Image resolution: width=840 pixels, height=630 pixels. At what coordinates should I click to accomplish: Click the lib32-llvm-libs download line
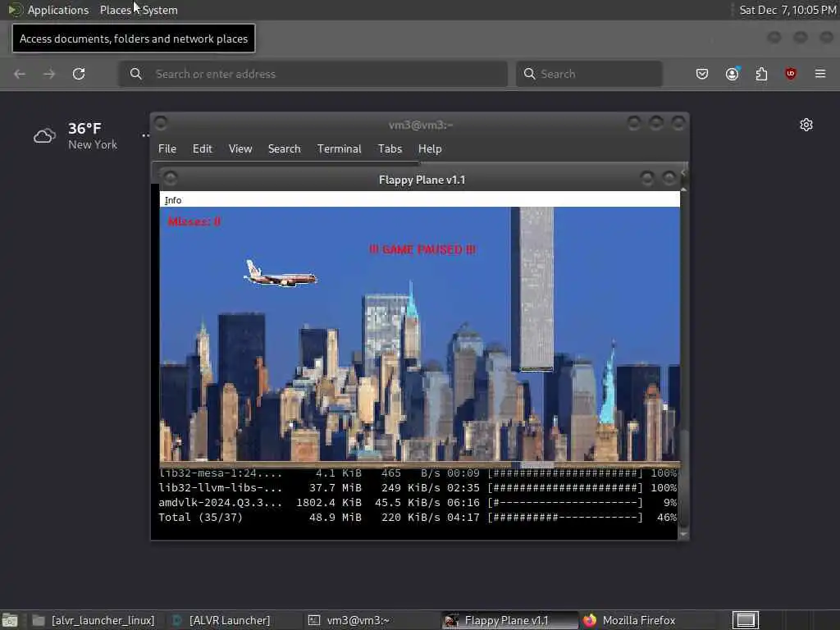pyautogui.click(x=418, y=488)
